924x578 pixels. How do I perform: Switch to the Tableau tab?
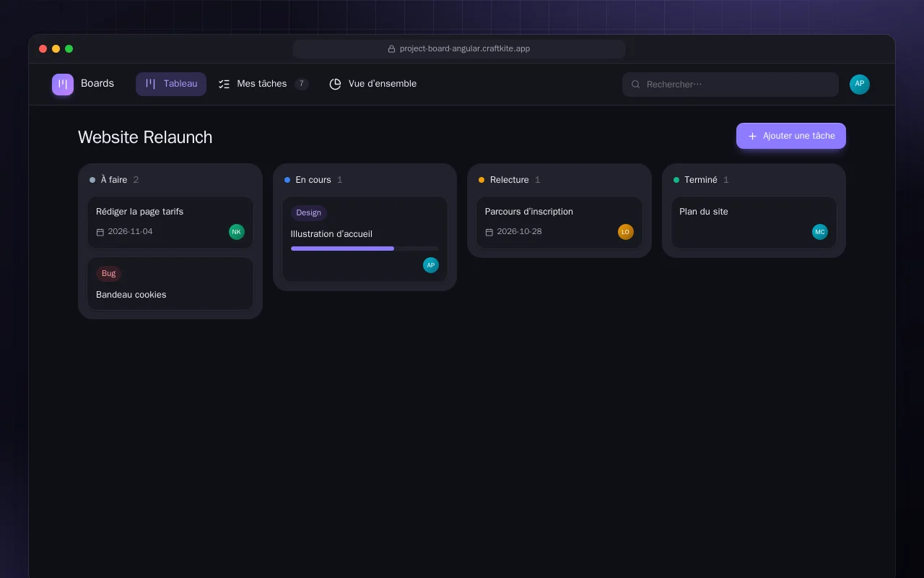pyautogui.click(x=171, y=84)
